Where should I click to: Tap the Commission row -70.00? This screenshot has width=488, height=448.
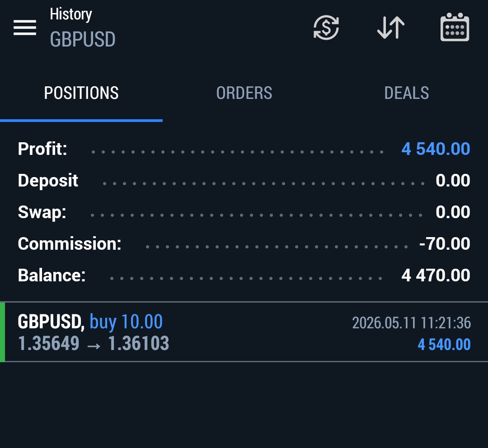(244, 243)
